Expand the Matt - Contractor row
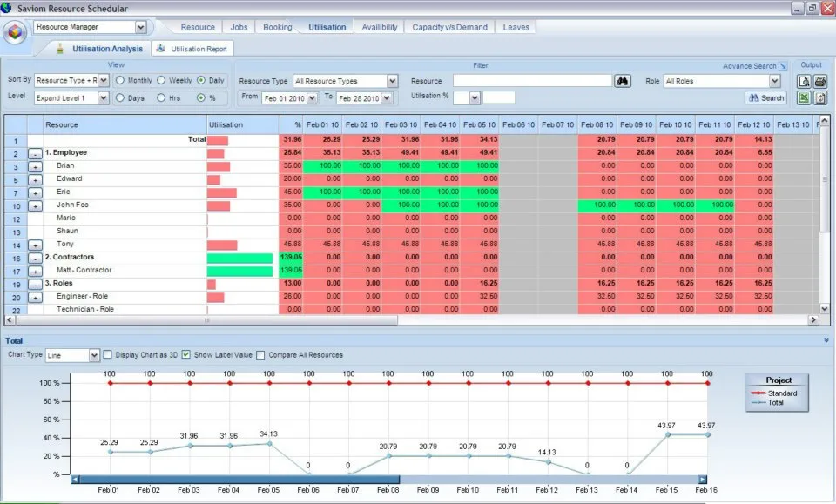 [35, 272]
